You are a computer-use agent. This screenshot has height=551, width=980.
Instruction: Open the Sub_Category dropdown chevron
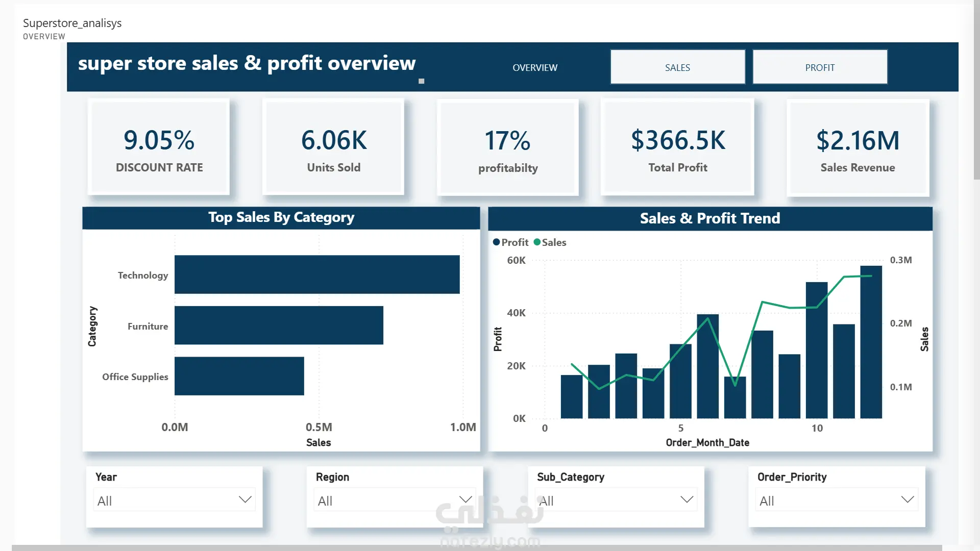[687, 499]
